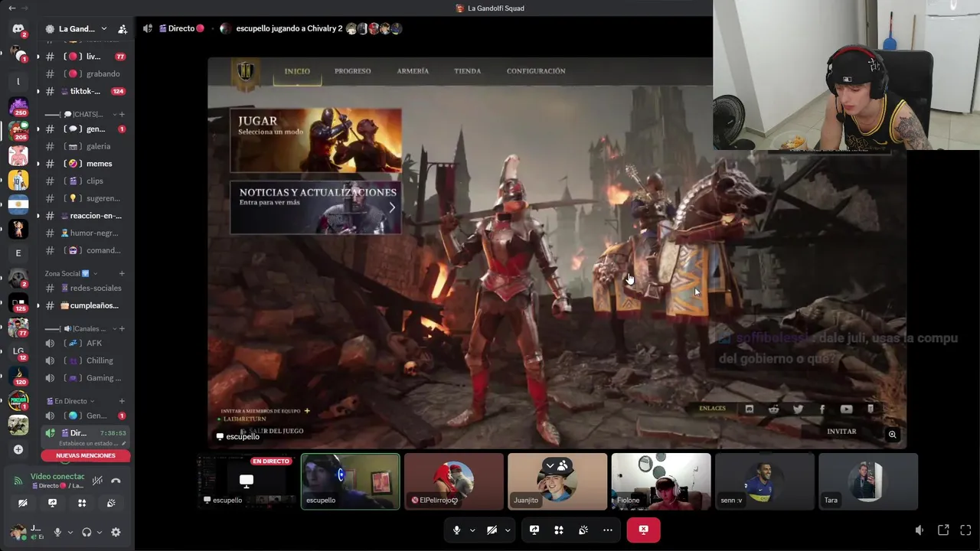Viewport: 980px width, 551px height.
Task: Click the Invitar button in game stream
Action: [x=841, y=432]
